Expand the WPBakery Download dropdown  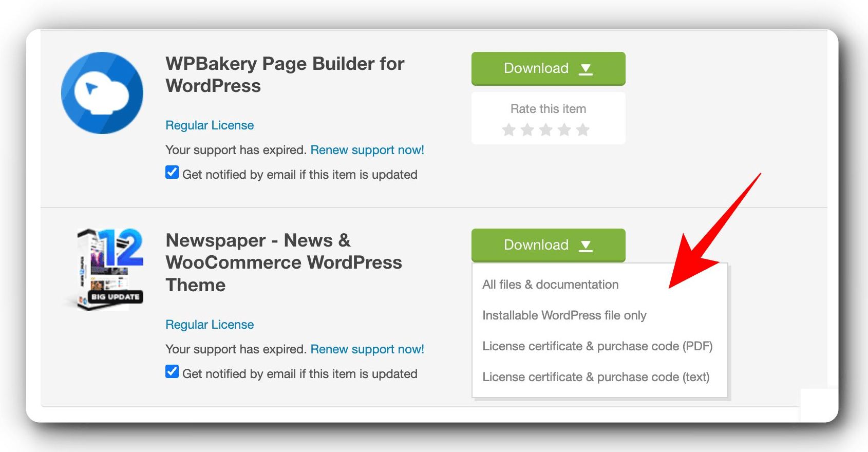pos(548,68)
